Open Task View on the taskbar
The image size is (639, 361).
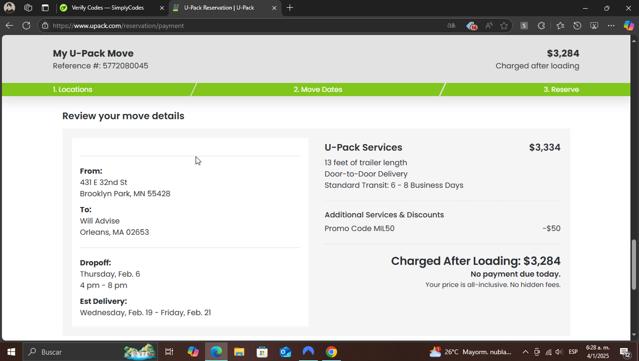point(169,352)
